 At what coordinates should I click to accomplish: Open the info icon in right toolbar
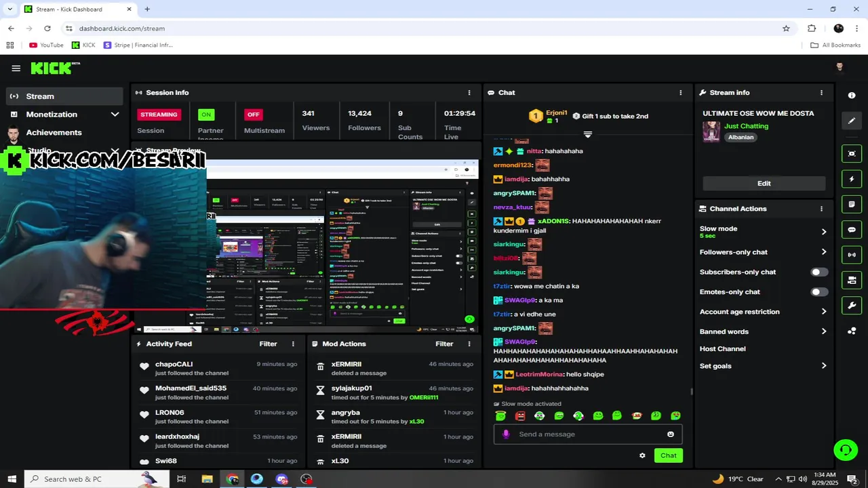pos(852,96)
